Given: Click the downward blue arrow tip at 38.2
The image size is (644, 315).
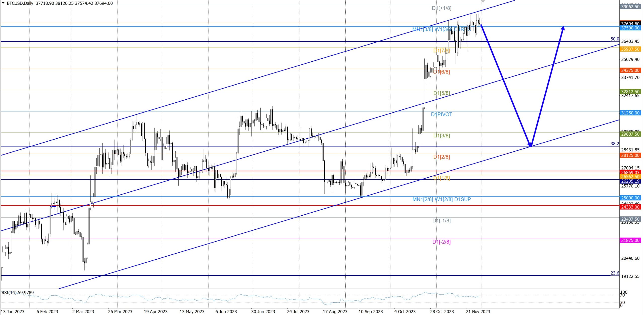Looking at the screenshot, I should coord(531,146).
